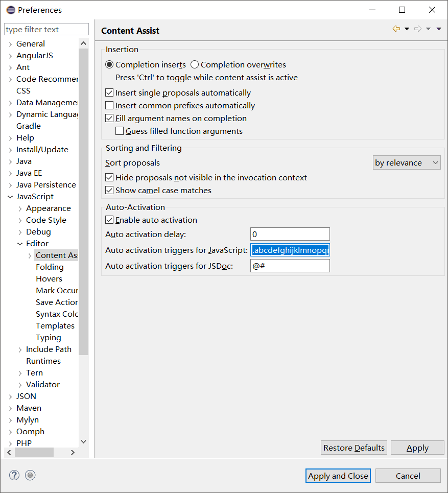The image size is (448, 493).
Task: Click Restore Defaults button
Action: click(x=353, y=448)
